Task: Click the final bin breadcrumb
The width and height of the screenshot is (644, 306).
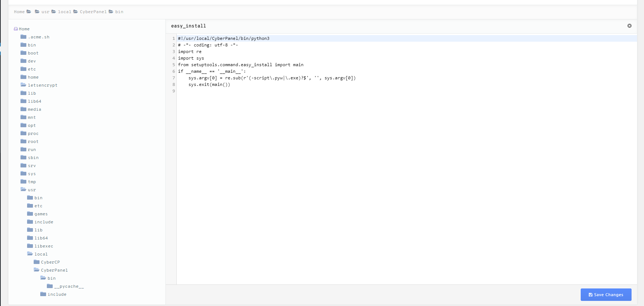Action: pos(119,12)
